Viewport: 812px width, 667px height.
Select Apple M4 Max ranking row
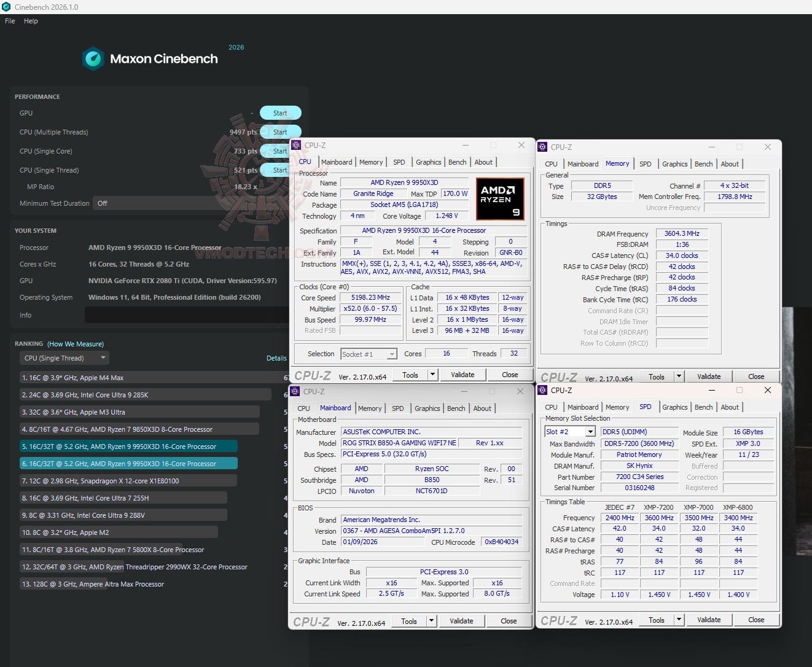coord(154,378)
